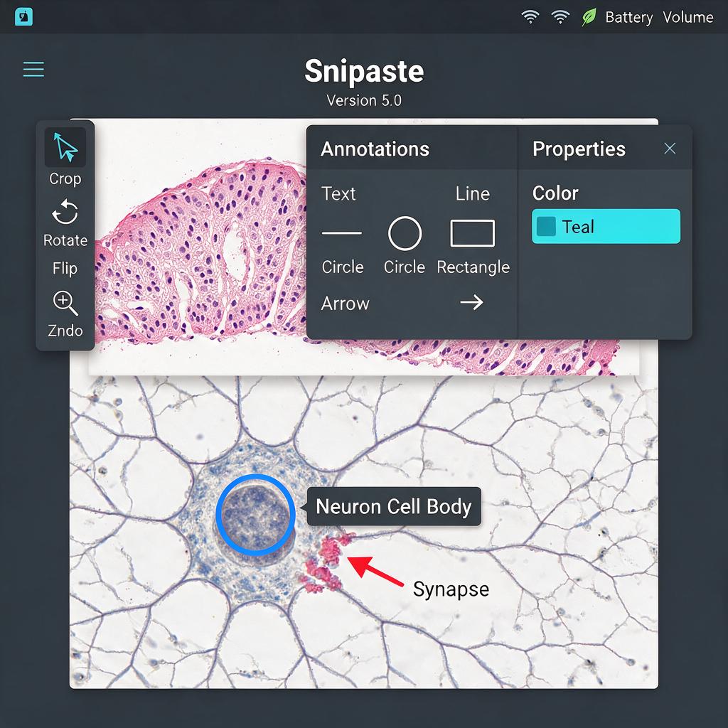Pick the Teal color option

[x=606, y=227]
